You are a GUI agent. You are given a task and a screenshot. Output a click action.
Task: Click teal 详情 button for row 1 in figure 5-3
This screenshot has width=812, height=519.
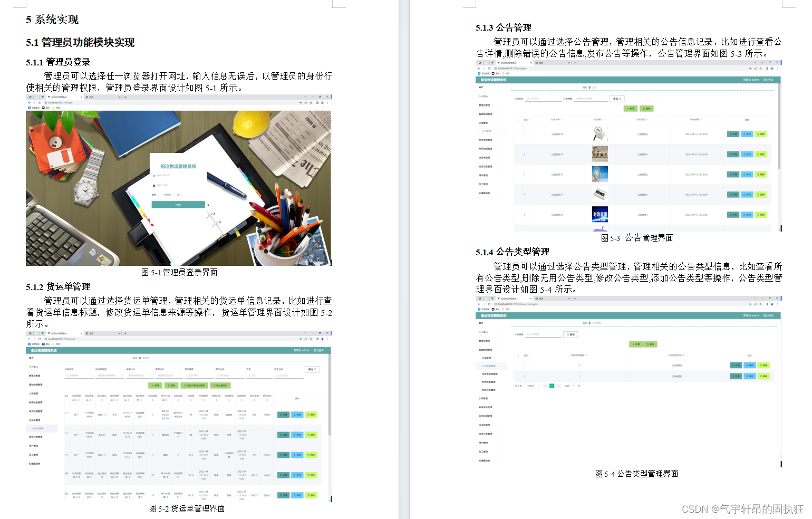click(733, 134)
